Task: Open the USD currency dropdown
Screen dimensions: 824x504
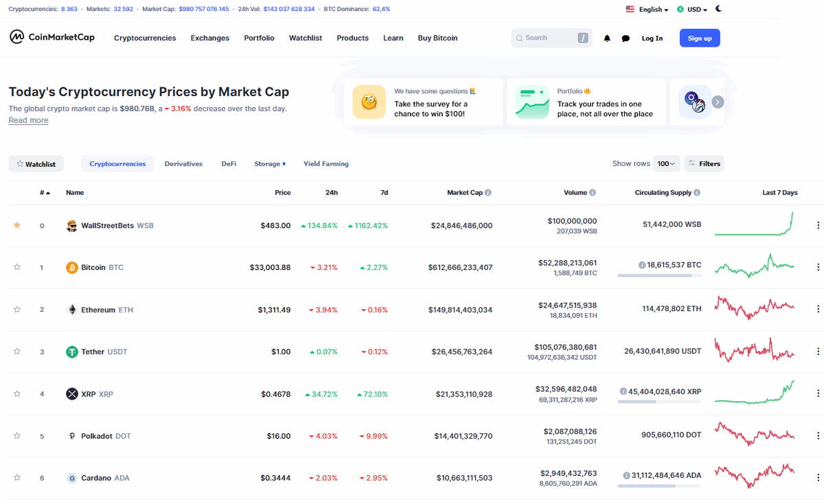Action: point(692,10)
